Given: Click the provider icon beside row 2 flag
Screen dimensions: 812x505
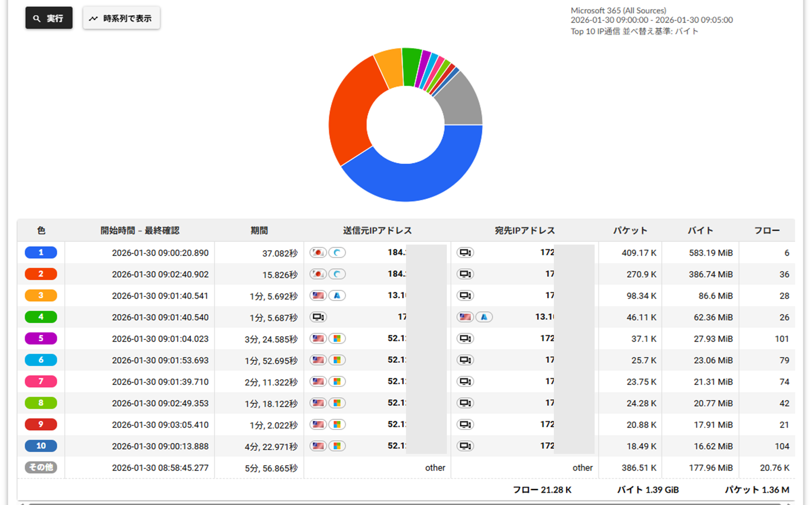Looking at the screenshot, I should [x=337, y=274].
